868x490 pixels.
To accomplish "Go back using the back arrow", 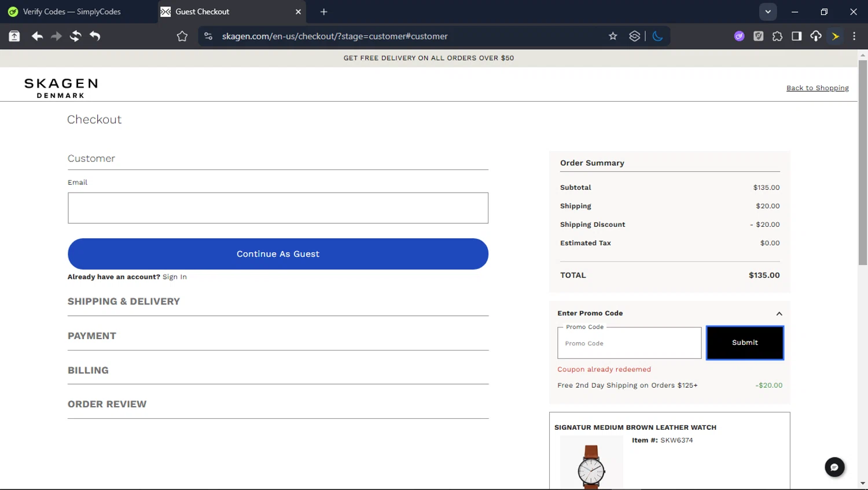I will click(x=37, y=36).
